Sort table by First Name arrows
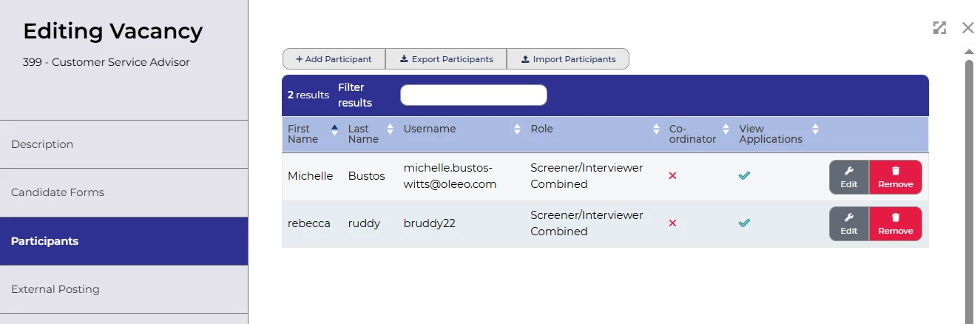This screenshot has height=324, width=980. [334, 129]
